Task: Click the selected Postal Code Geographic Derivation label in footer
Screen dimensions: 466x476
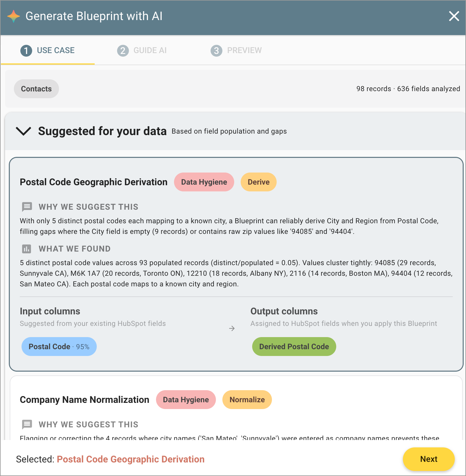Action: click(x=131, y=459)
